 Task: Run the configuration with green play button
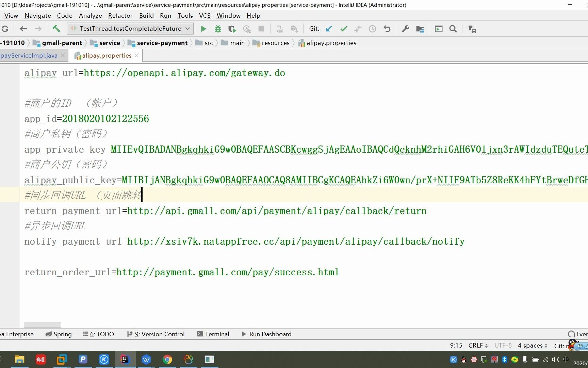pos(203,29)
